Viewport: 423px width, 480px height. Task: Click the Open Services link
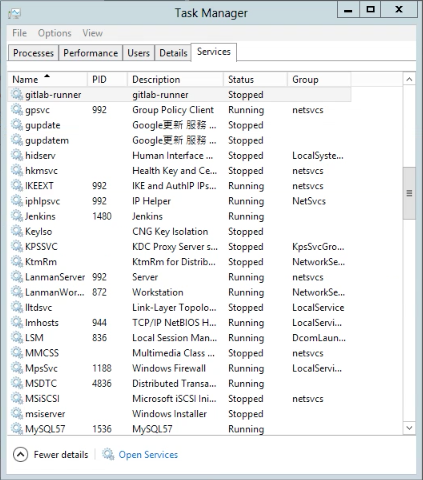pyautogui.click(x=148, y=455)
